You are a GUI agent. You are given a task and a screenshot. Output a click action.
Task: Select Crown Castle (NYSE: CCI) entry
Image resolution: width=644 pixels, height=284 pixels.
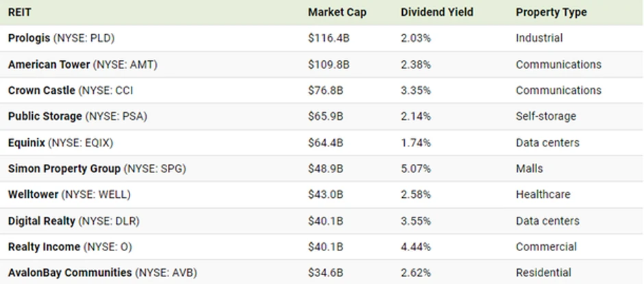pyautogui.click(x=71, y=90)
